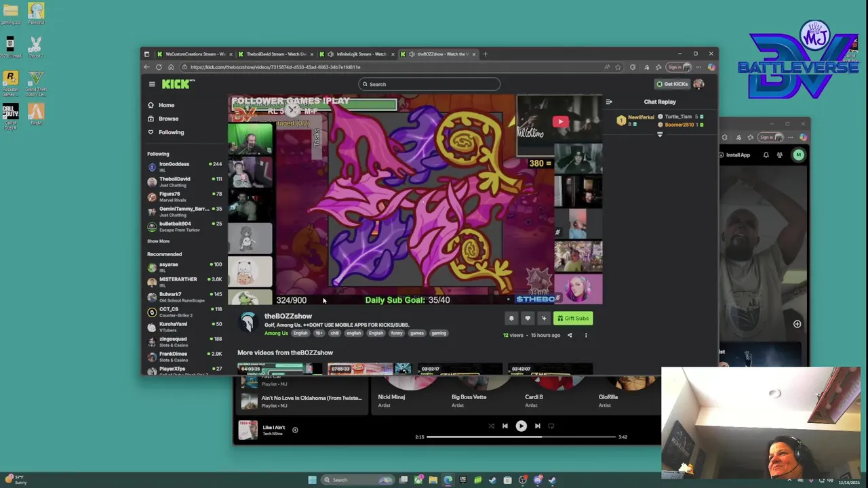
Task: Toggle shuffle in the music player
Action: (x=491, y=426)
